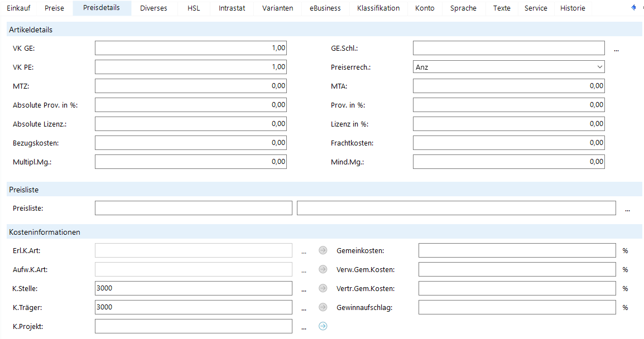Expand the Preiserrech. dropdown
This screenshot has height=339, width=644.
coord(600,67)
